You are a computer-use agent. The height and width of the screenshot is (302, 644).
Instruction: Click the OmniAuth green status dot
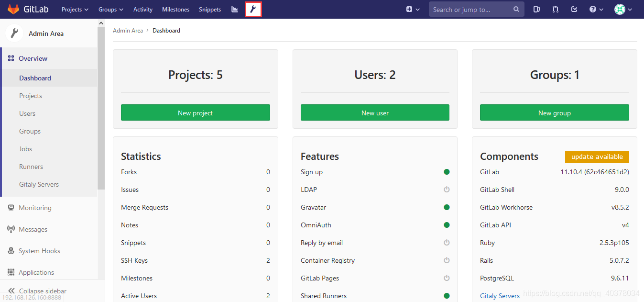point(447,225)
